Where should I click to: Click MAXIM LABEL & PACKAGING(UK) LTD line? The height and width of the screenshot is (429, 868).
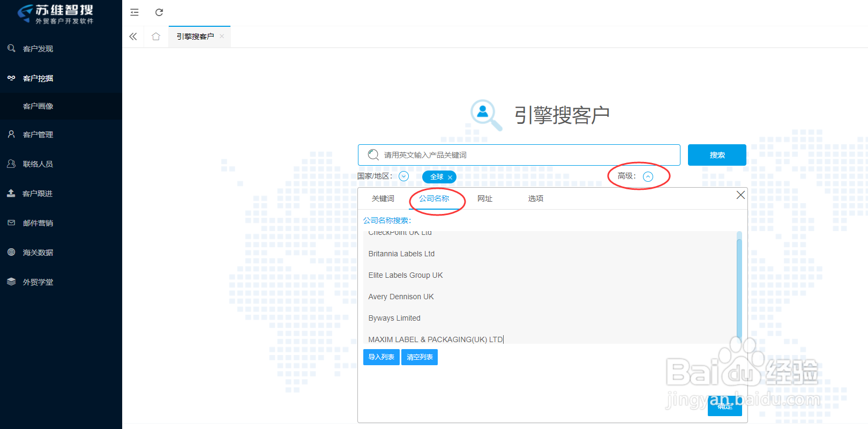pyautogui.click(x=436, y=339)
